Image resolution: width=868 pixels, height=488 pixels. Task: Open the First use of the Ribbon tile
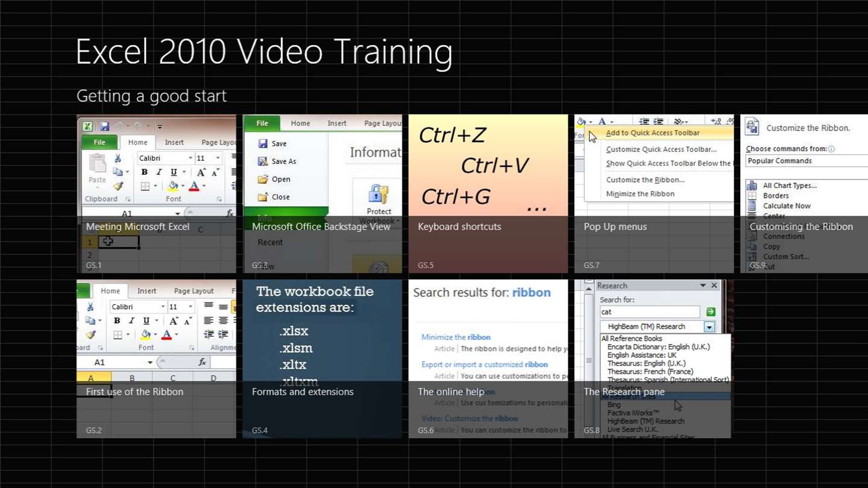click(156, 358)
